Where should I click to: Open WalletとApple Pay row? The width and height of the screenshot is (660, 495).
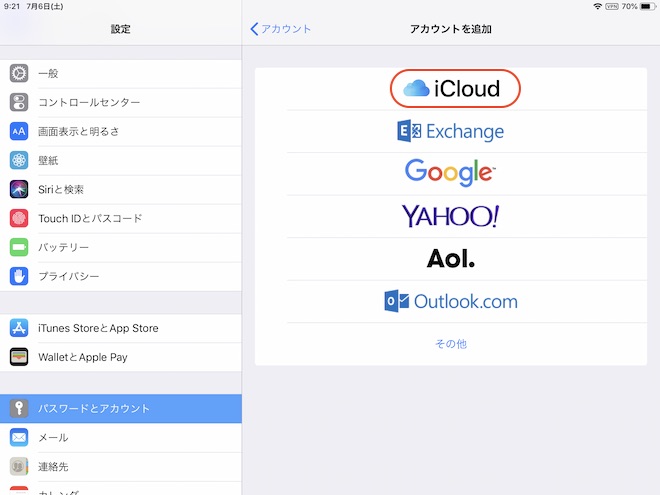point(121,357)
